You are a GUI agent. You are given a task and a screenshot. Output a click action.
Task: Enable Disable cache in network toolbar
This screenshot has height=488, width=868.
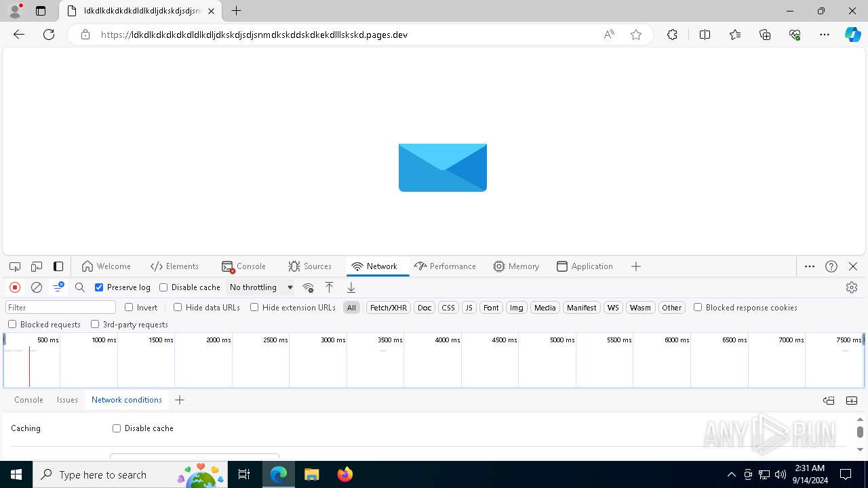pos(163,287)
